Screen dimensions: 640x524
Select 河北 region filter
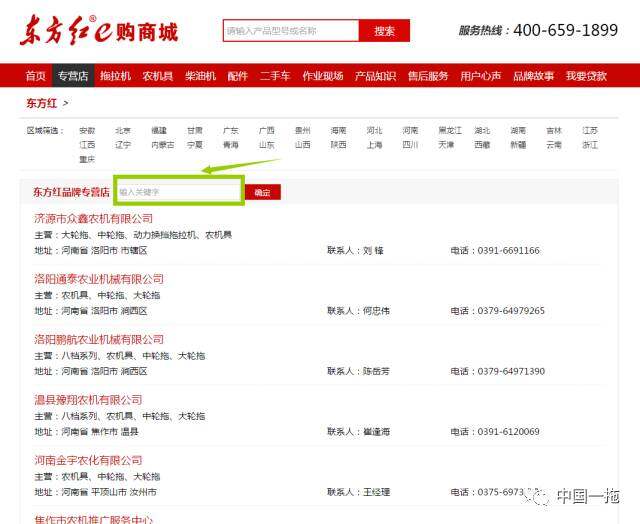pos(374,131)
